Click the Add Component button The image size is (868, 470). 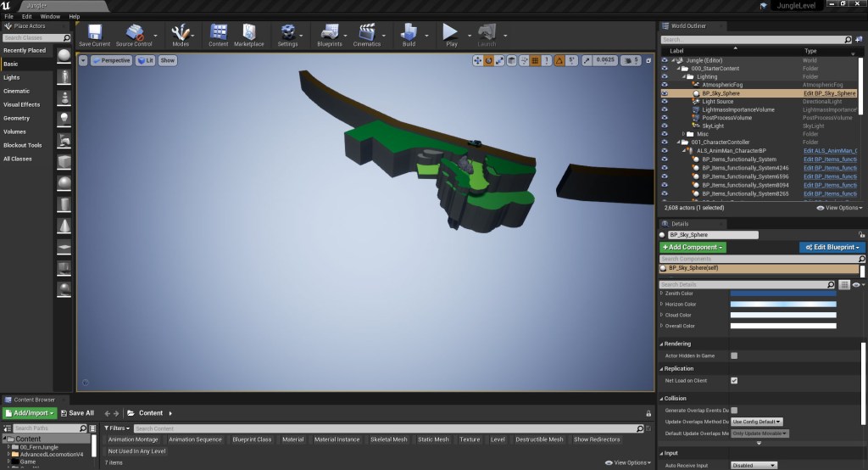(x=693, y=247)
